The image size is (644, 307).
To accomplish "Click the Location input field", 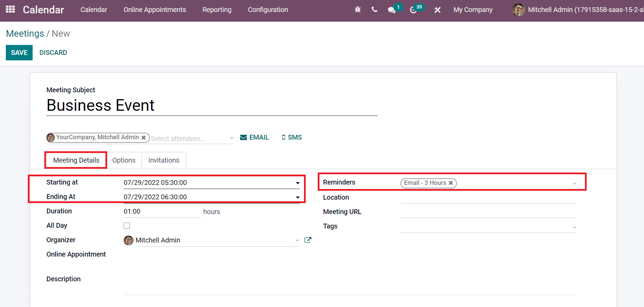I will tap(488, 198).
